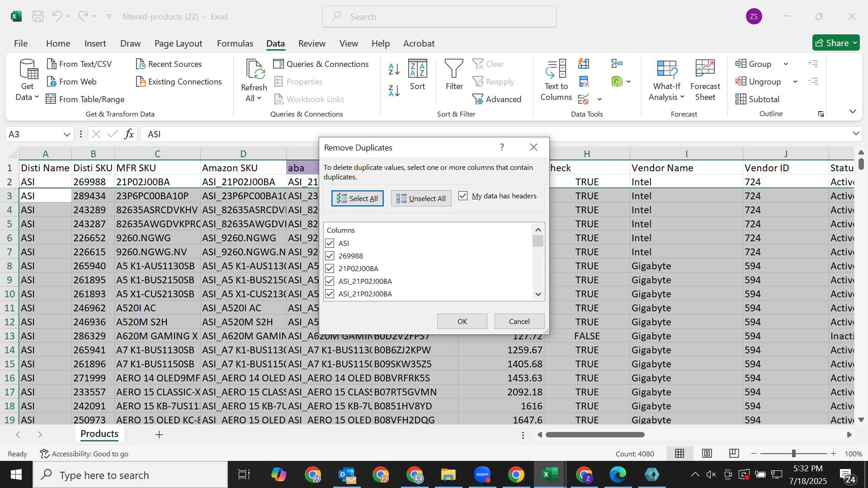Uncheck the last visible ASI_21P02J00BA checkbox

330,294
